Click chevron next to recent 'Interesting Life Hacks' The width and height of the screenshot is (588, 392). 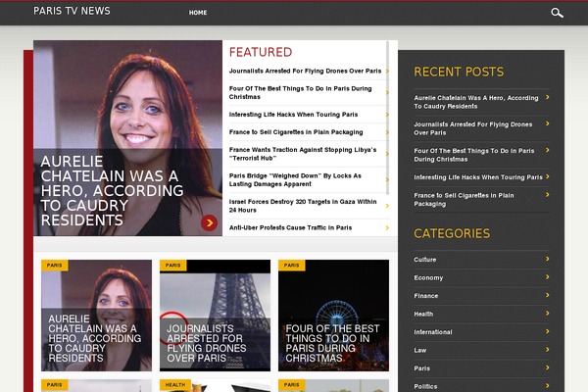pos(548,176)
